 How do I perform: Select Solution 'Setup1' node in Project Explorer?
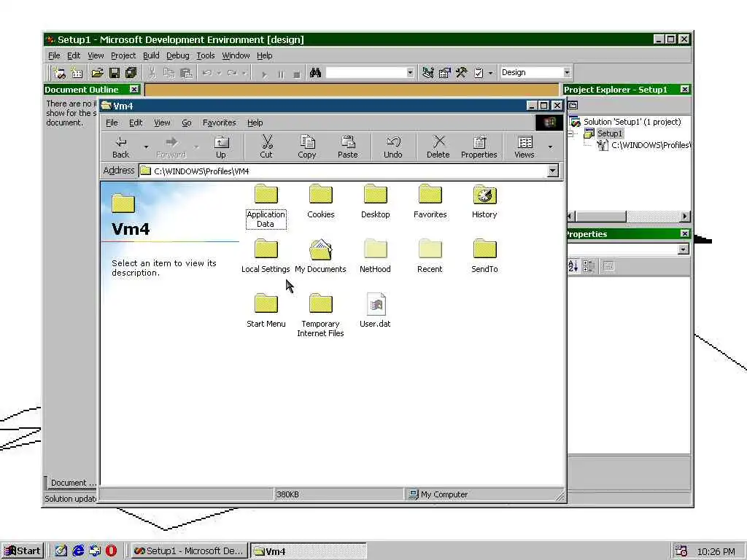(632, 122)
